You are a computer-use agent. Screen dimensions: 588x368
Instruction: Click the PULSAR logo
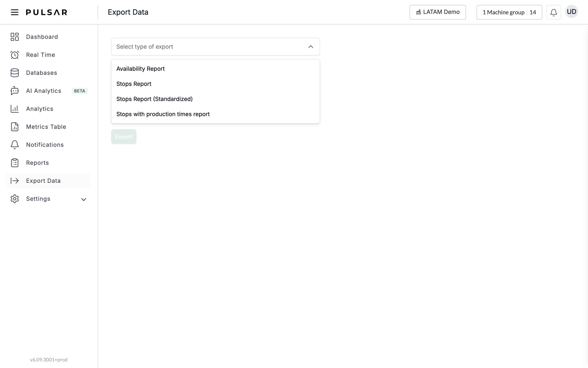click(x=47, y=12)
